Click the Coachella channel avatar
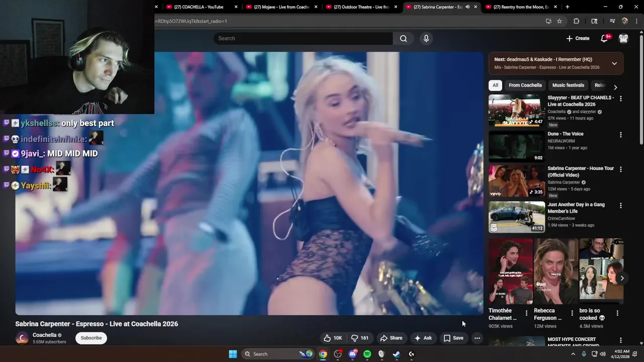644x362 pixels. click(22, 338)
